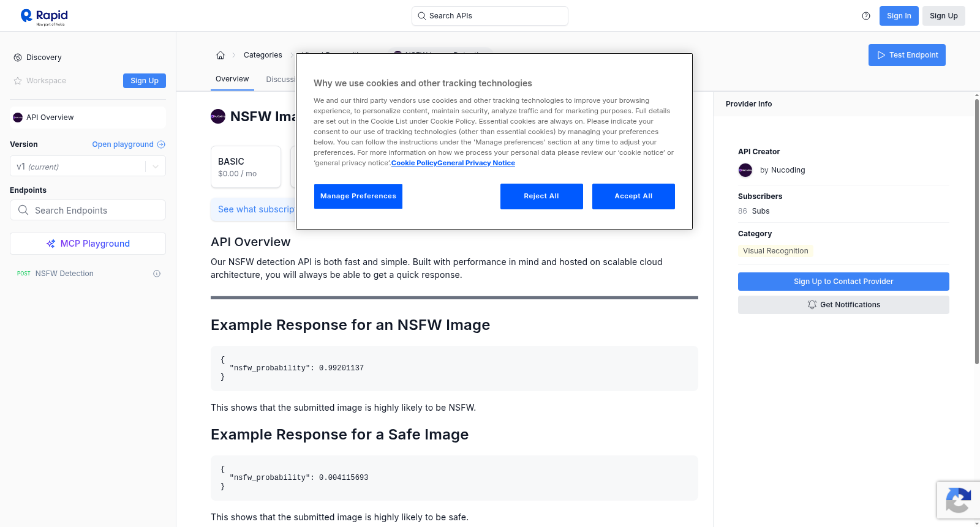The height and width of the screenshot is (527, 980).
Task: Click the sidebar Workspace Sign Up button
Action: (145, 81)
